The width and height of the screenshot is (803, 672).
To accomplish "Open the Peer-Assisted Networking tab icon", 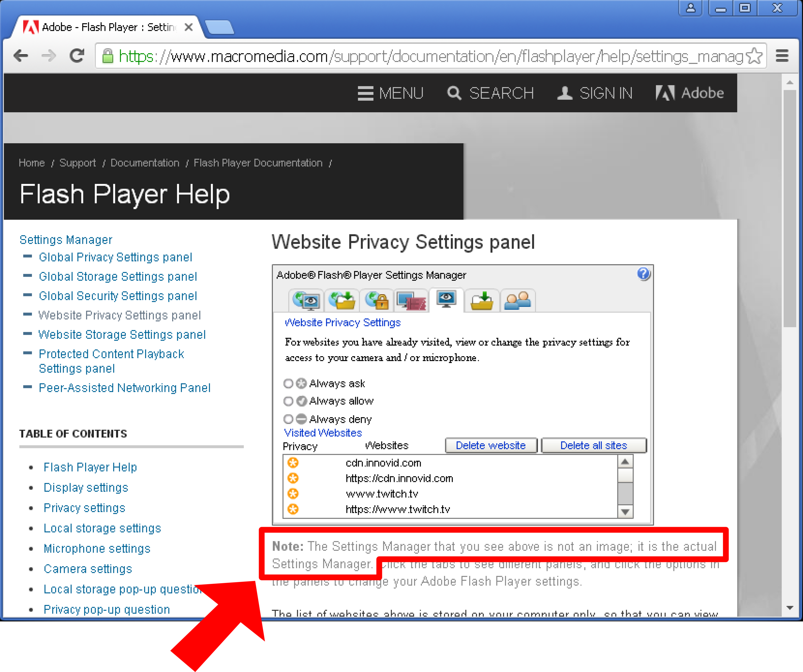I will point(518,301).
